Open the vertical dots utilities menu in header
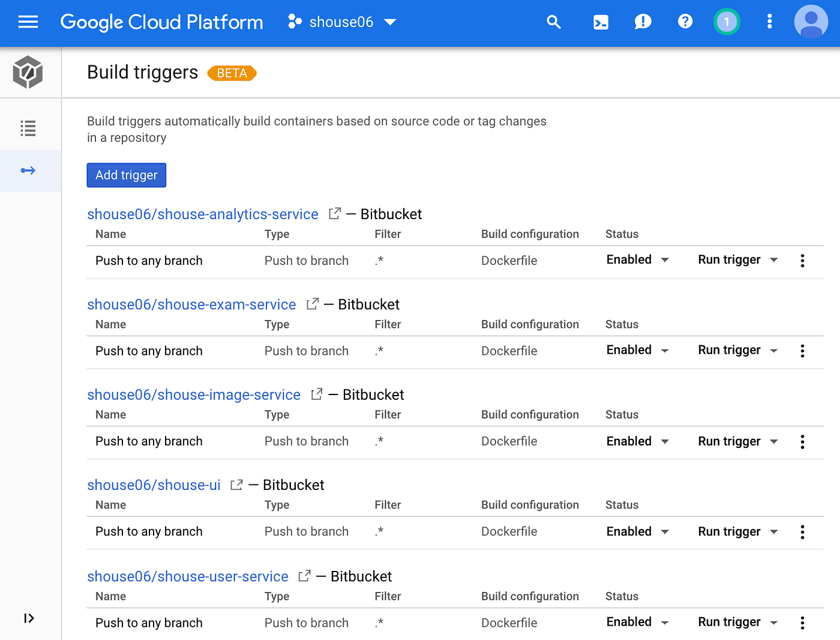The width and height of the screenshot is (840, 640). [769, 22]
